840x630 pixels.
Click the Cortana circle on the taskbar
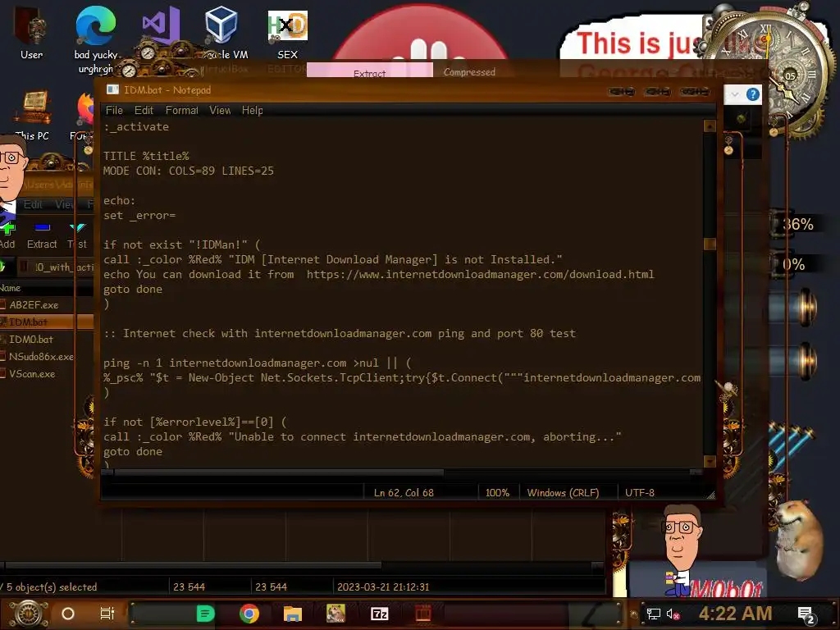click(68, 614)
